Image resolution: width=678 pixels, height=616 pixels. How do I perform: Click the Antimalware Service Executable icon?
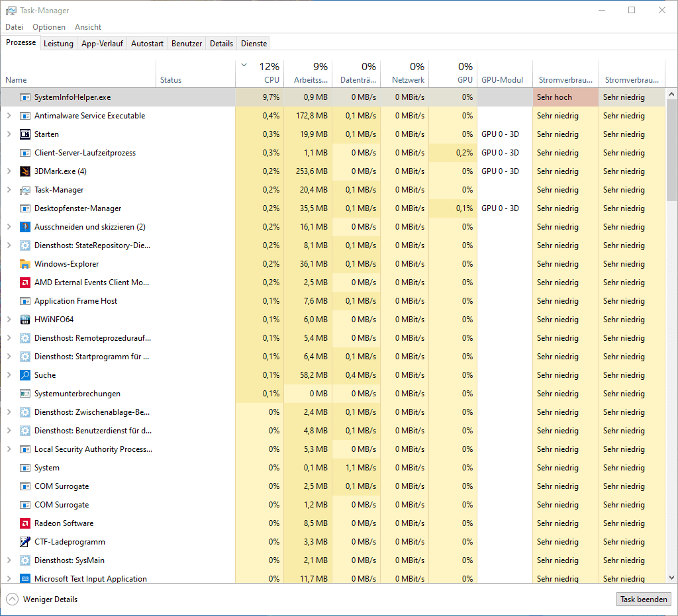(x=25, y=116)
